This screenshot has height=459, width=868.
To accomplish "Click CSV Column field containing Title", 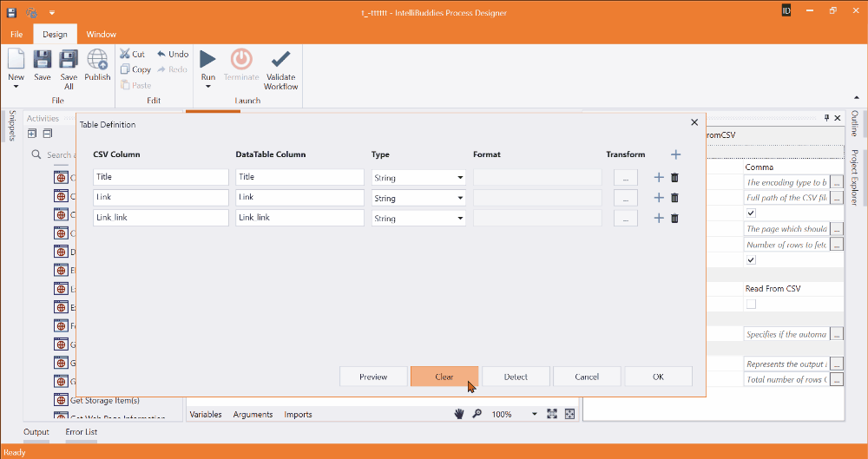I will point(161,177).
